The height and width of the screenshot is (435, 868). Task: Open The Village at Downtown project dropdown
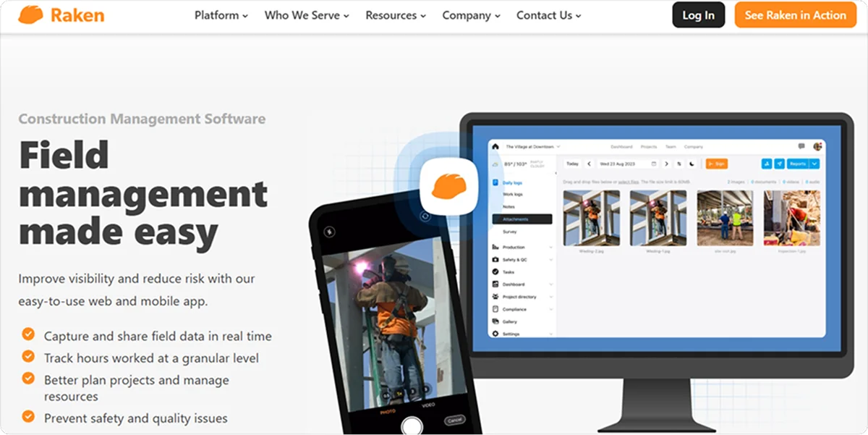coord(532,146)
